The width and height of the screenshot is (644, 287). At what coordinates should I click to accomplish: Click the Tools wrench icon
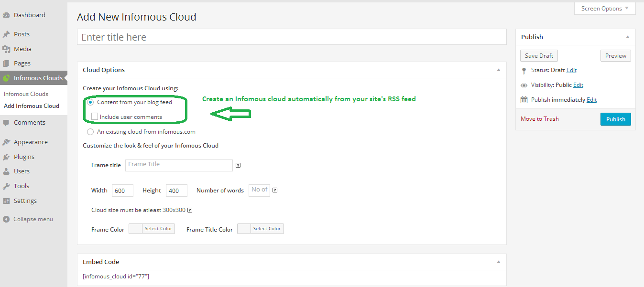(x=6, y=186)
